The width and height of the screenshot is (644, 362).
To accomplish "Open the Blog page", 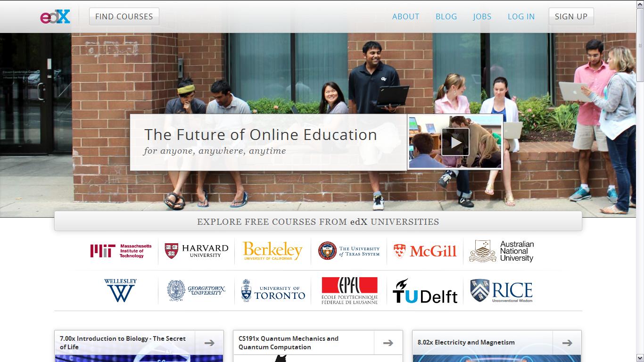I will [x=446, y=16].
